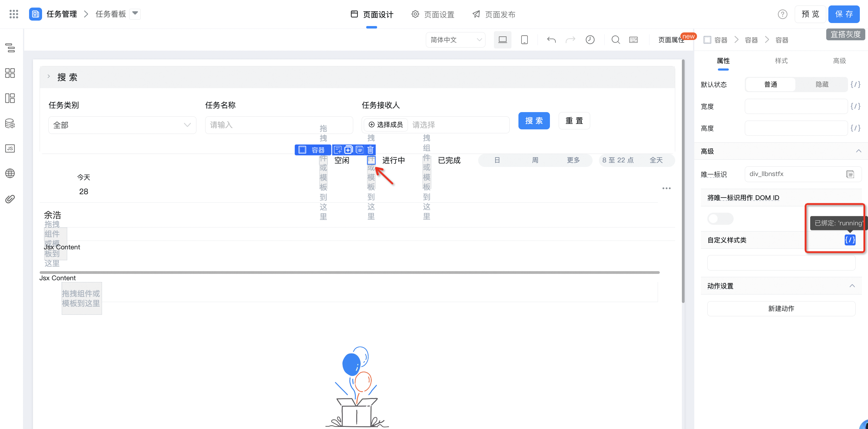The height and width of the screenshot is (429, 868).
Task: Click the variable binding icon for 宽度
Action: coord(855,106)
